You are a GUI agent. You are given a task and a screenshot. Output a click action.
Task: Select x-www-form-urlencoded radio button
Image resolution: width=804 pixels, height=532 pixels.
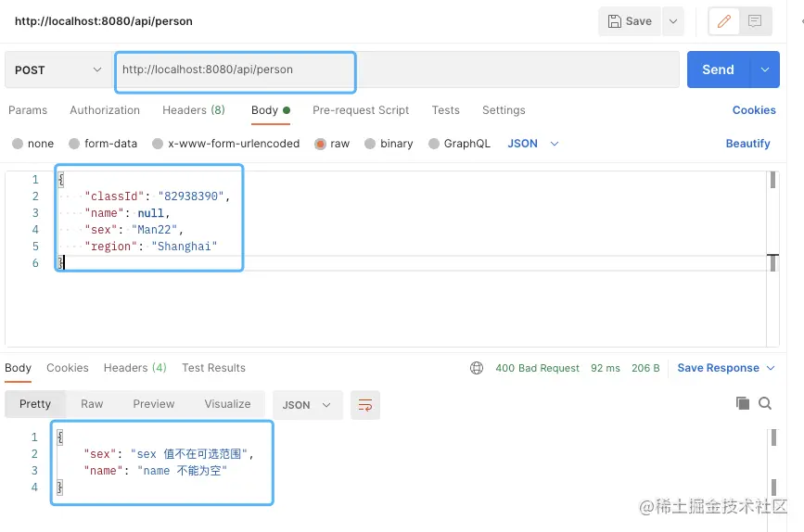click(x=158, y=144)
